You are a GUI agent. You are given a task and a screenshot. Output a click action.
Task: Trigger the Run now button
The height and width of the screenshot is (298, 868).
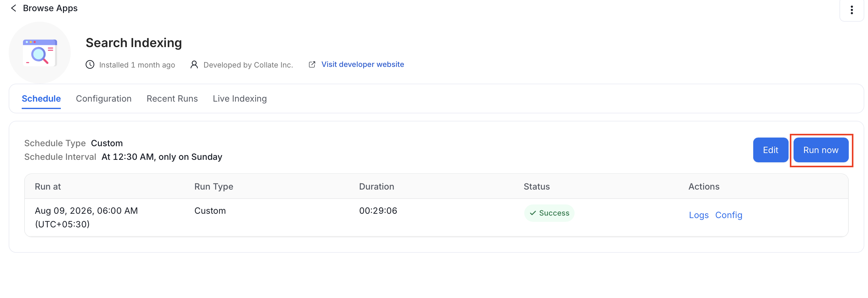[x=821, y=150]
